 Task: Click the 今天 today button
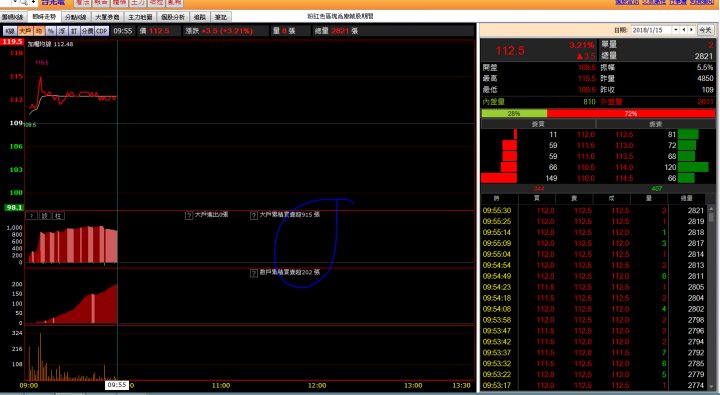(x=705, y=30)
